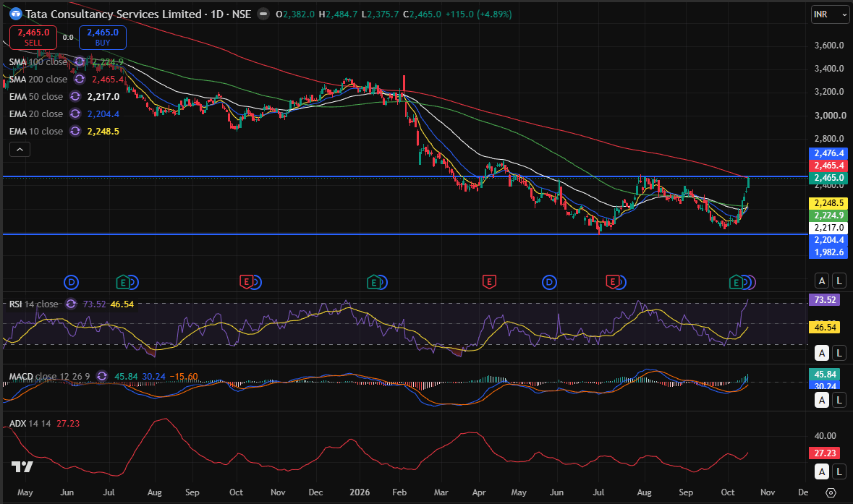
Task: Click the blue 2,476.4 price scale label
Action: (x=828, y=153)
